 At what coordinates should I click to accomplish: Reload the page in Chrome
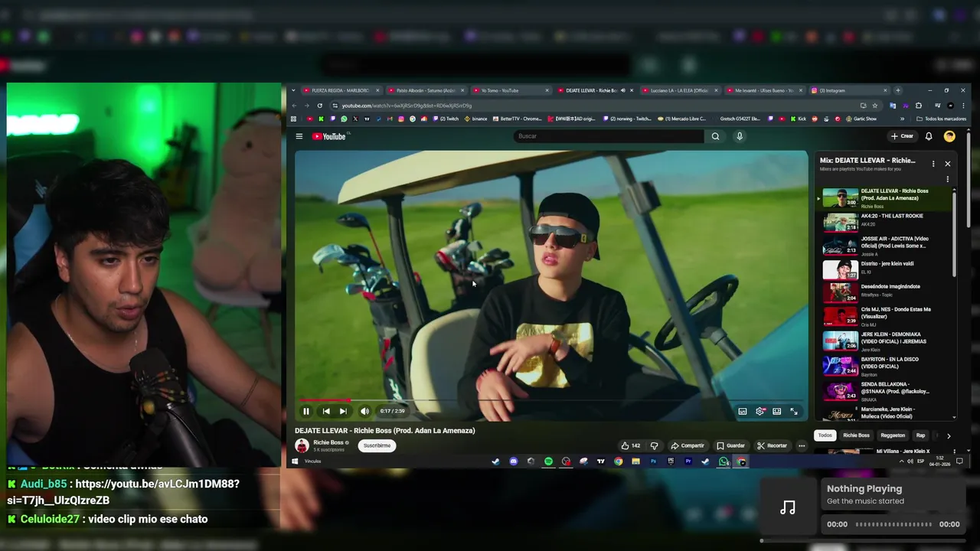319,106
